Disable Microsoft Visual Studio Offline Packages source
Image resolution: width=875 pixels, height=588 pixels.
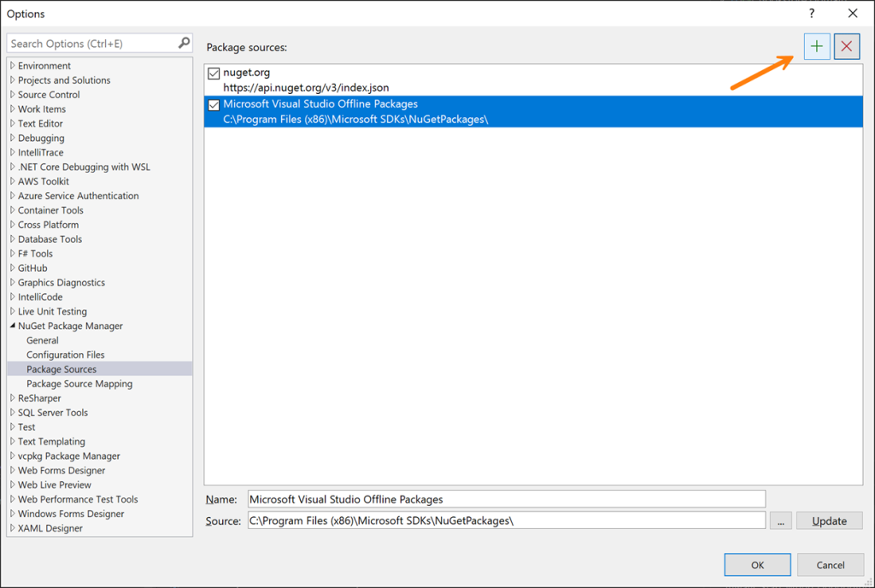click(213, 104)
